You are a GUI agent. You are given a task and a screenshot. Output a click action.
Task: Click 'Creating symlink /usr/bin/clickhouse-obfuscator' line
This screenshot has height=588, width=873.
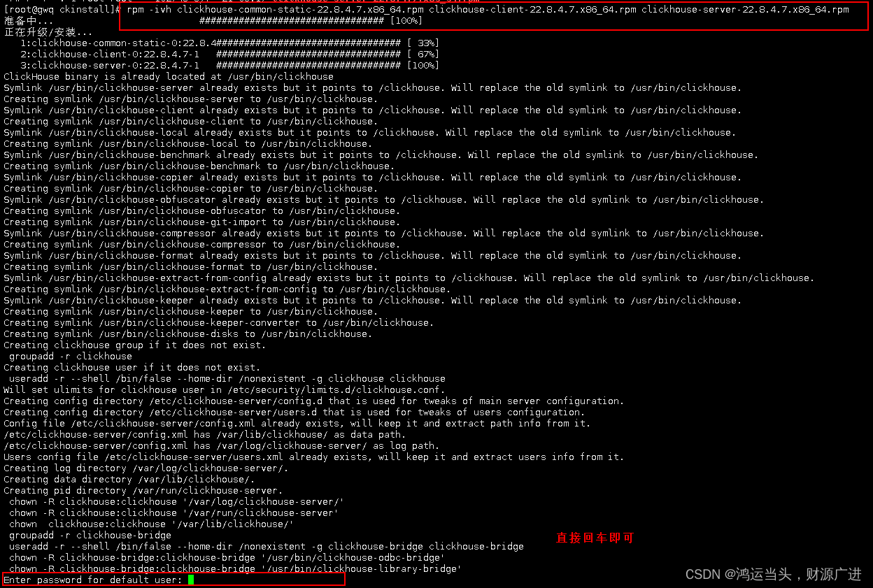(202, 210)
